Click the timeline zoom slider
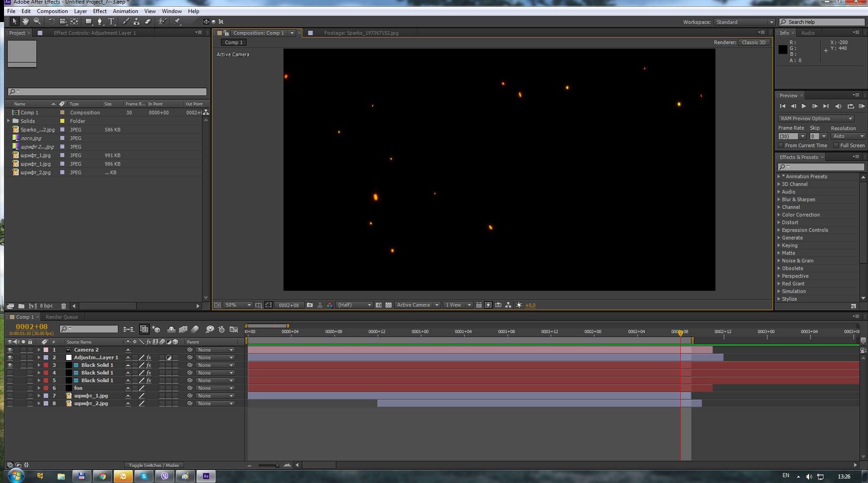 tap(268, 465)
